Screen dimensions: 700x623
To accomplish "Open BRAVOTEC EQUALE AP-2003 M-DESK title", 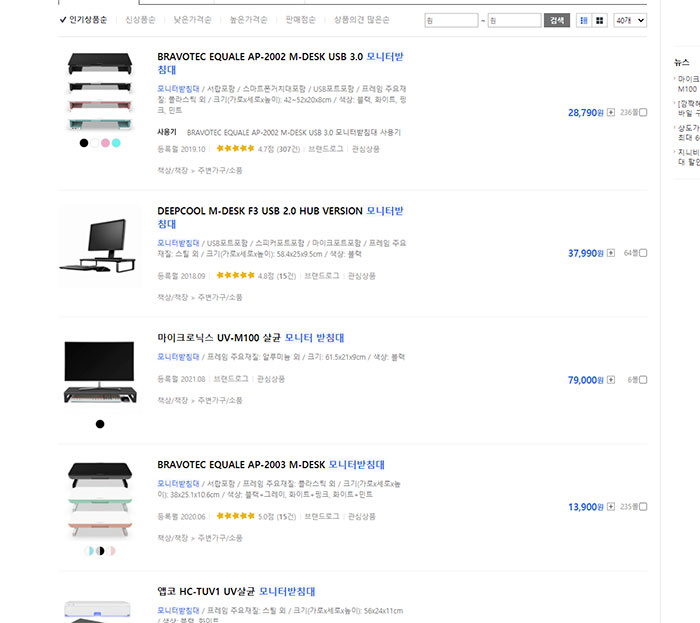I will (271, 465).
